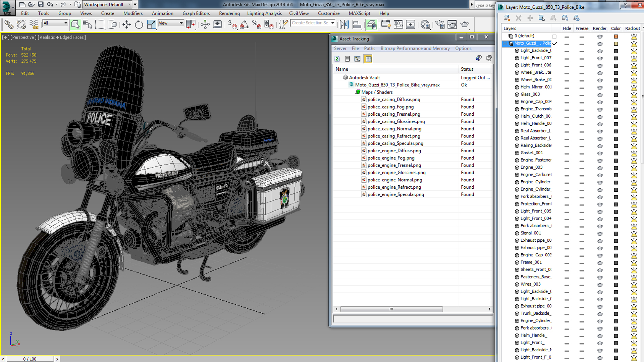Click the Use Pivot Point Center icon

191,24
